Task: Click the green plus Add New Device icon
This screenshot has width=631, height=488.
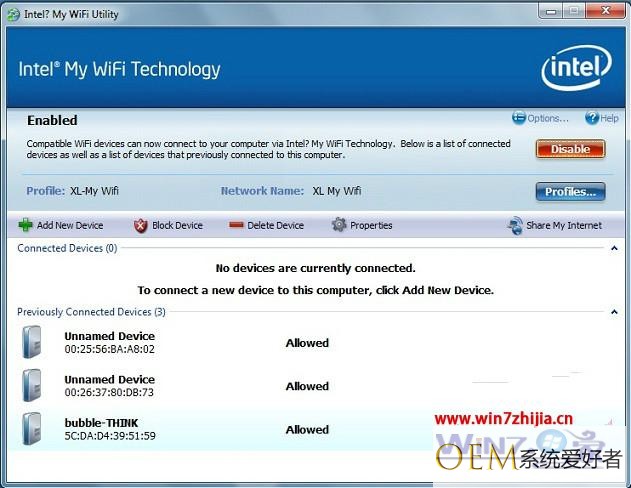Action: coord(25,225)
